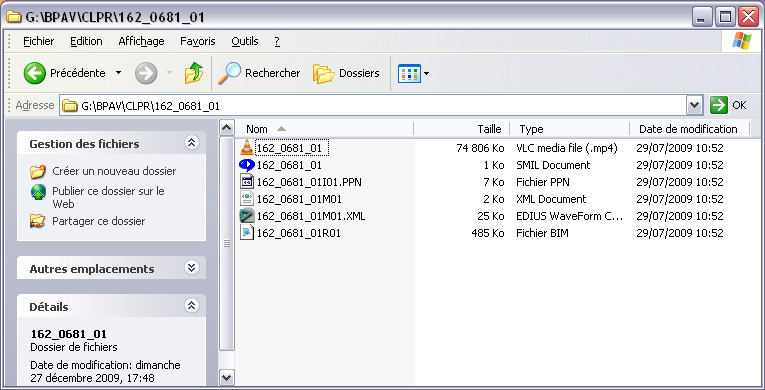The image size is (765, 390).
Task: Open the Outils menu
Action: (x=245, y=41)
